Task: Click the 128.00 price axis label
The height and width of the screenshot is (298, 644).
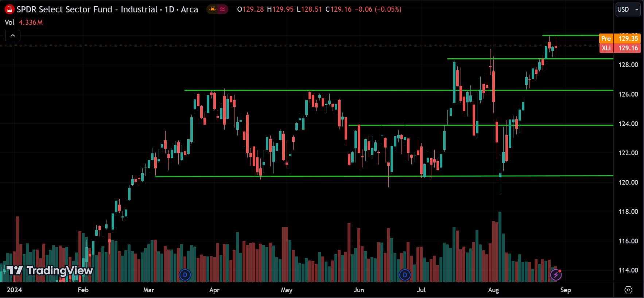Action: click(x=628, y=65)
